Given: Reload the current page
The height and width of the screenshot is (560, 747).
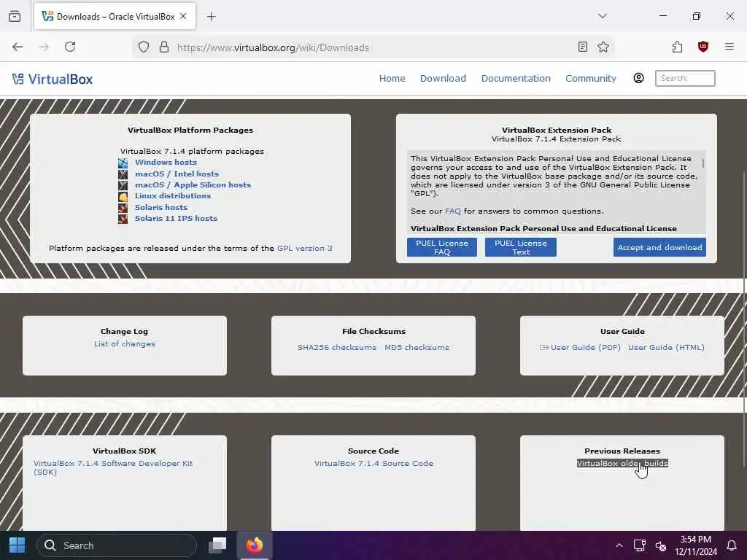Looking at the screenshot, I should 70,47.
